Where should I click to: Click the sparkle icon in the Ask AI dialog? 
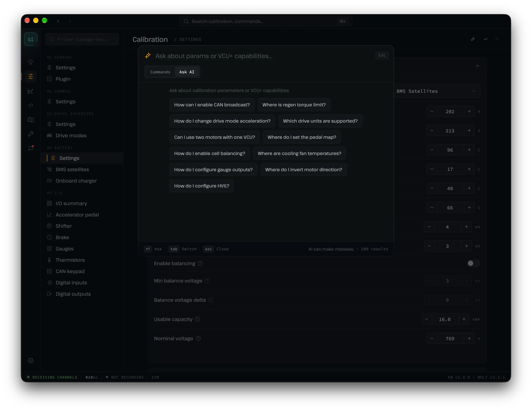pos(148,56)
